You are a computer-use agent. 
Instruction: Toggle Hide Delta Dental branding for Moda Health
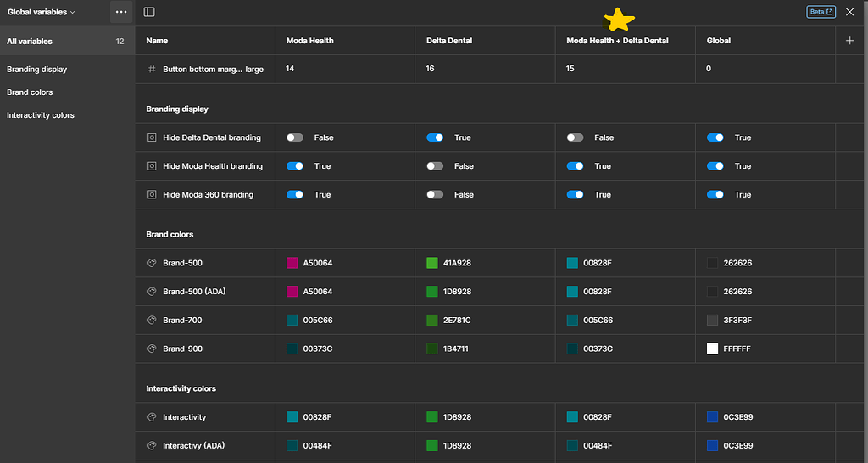(295, 137)
